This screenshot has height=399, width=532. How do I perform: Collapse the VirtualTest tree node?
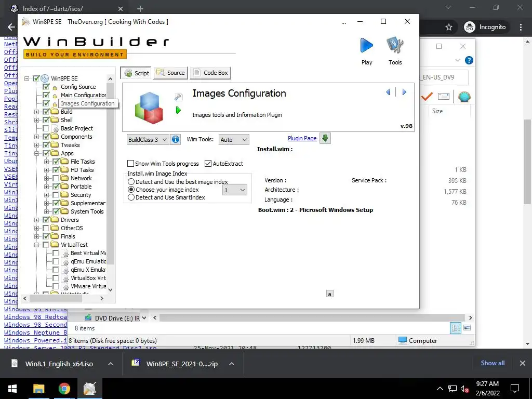tap(37, 245)
